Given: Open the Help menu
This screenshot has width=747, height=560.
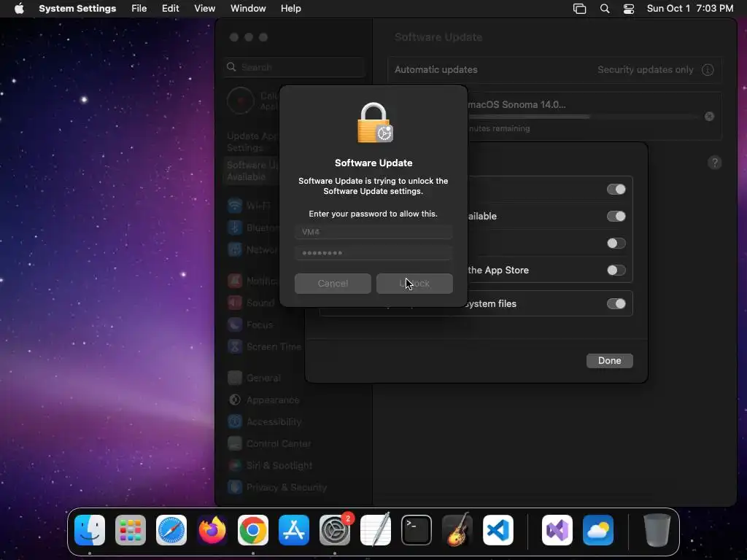Looking at the screenshot, I should tap(290, 9).
